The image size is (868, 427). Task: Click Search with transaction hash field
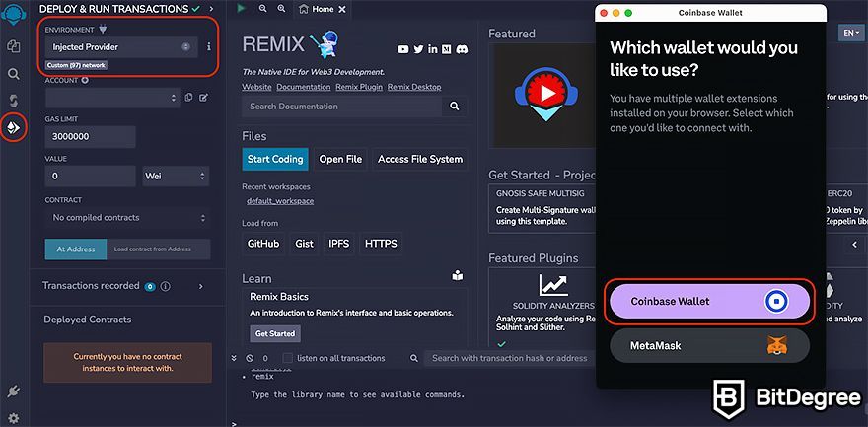[509, 358]
